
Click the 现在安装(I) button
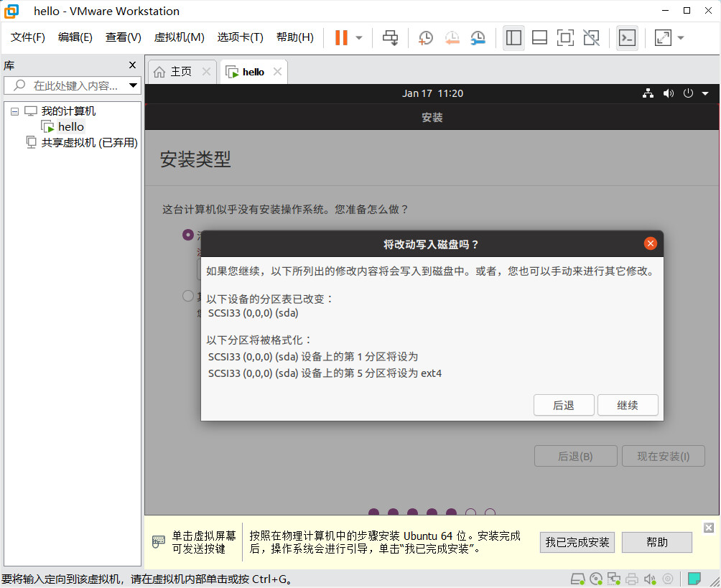point(663,456)
